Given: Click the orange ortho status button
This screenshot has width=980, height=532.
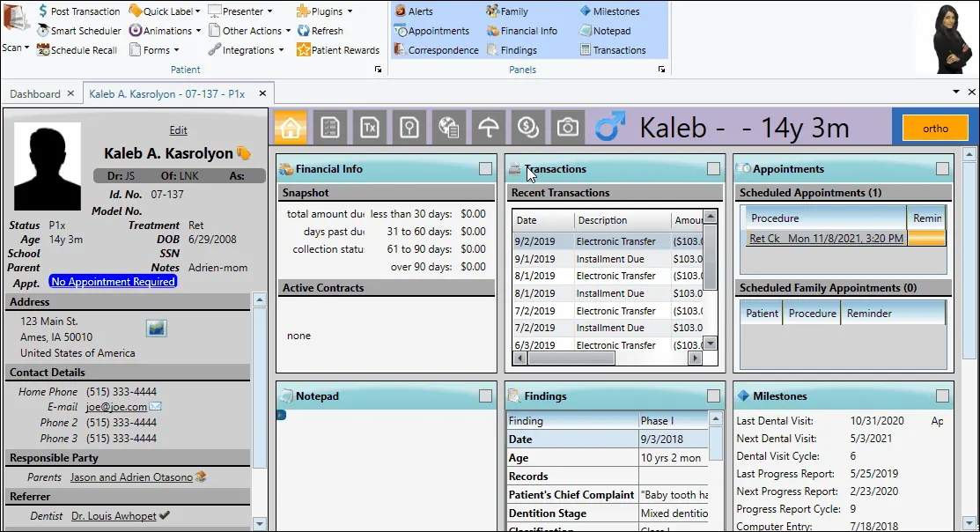Looking at the screenshot, I should coord(935,127).
